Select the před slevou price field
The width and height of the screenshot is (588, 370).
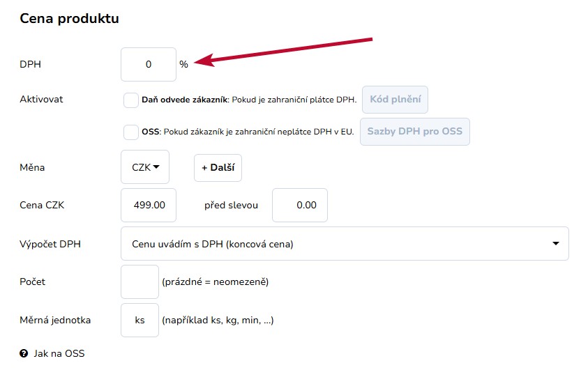pos(300,206)
